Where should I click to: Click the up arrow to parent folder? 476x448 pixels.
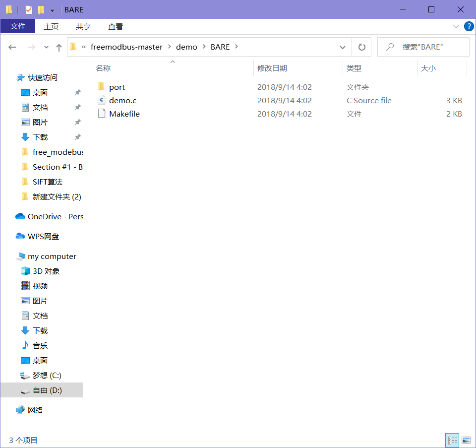pos(59,47)
